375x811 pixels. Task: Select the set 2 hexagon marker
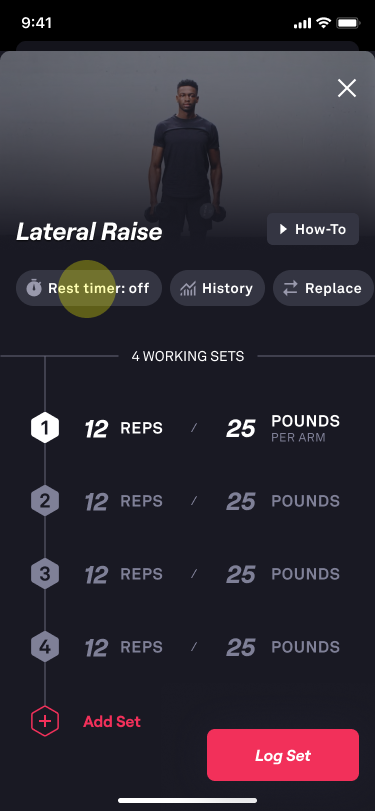(x=45, y=501)
